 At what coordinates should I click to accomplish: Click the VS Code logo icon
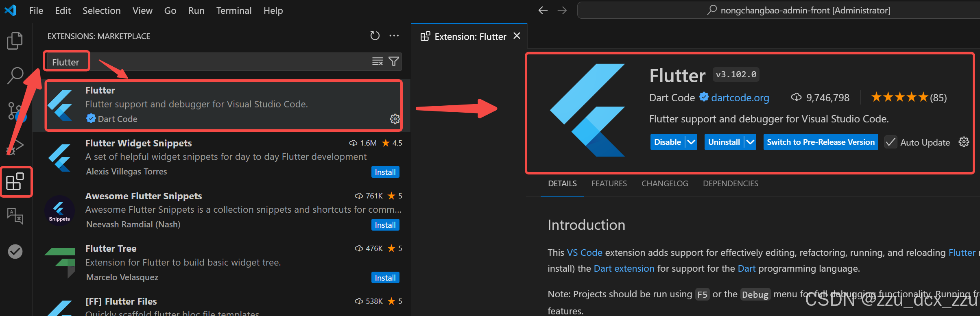click(10, 10)
